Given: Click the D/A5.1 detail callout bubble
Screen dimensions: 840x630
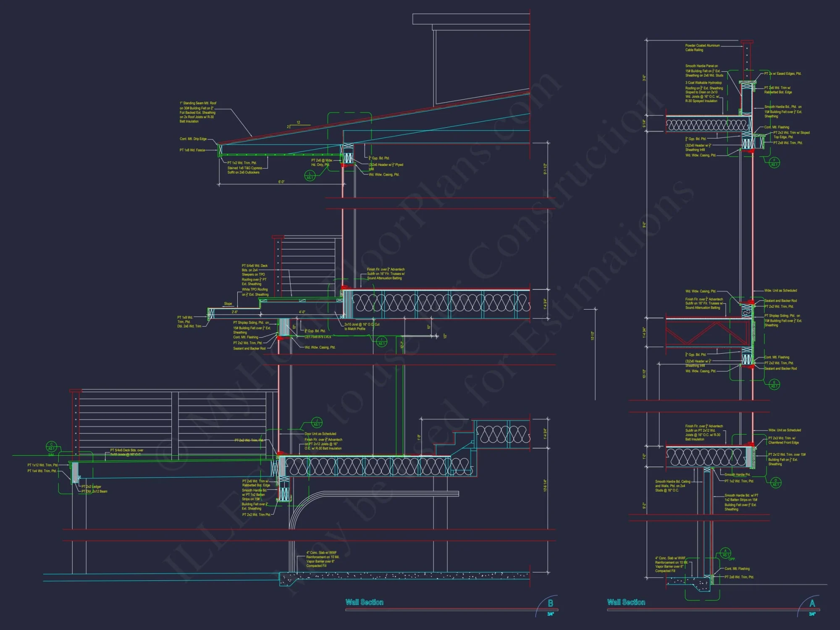Looking at the screenshot, I should (775, 482).
